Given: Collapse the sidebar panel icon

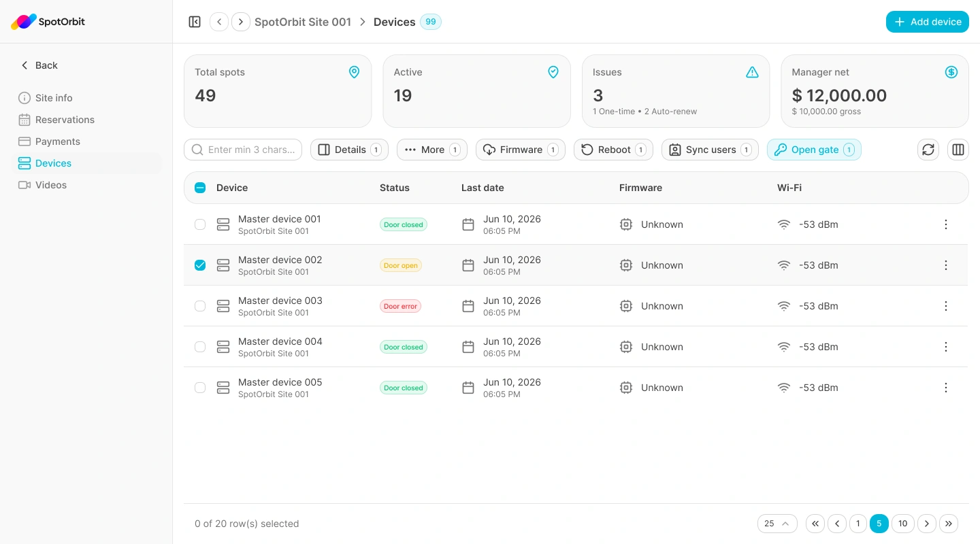Looking at the screenshot, I should (x=195, y=22).
